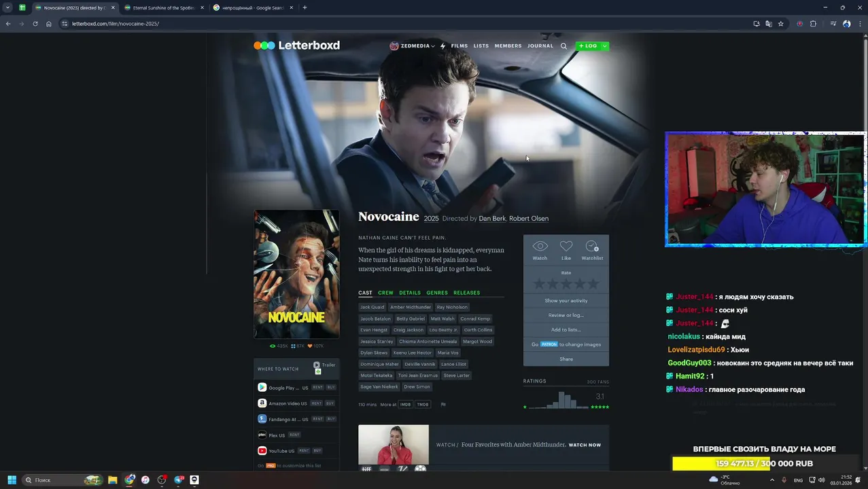Click the Trailer play icon

click(317, 365)
